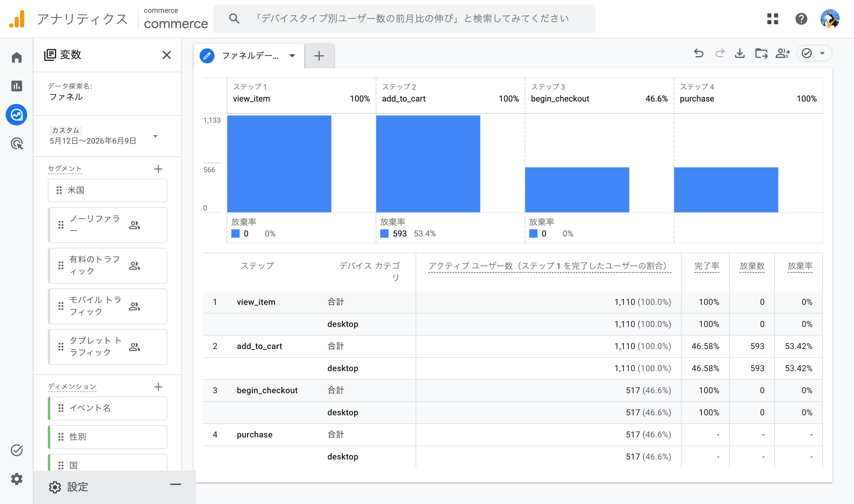Click the search magnifier icon
854x504 pixels.
pyautogui.click(x=234, y=19)
